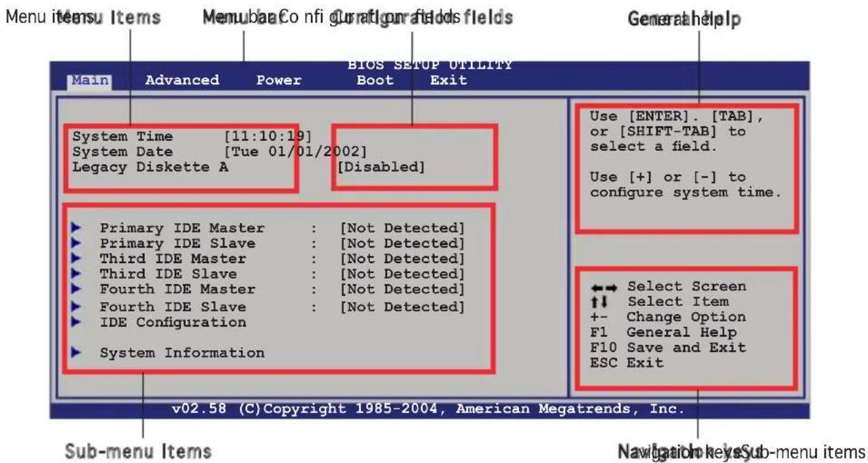Expand the IDE Configuration arrow
Image resolution: width=868 pixels, height=463 pixels.
(x=76, y=322)
